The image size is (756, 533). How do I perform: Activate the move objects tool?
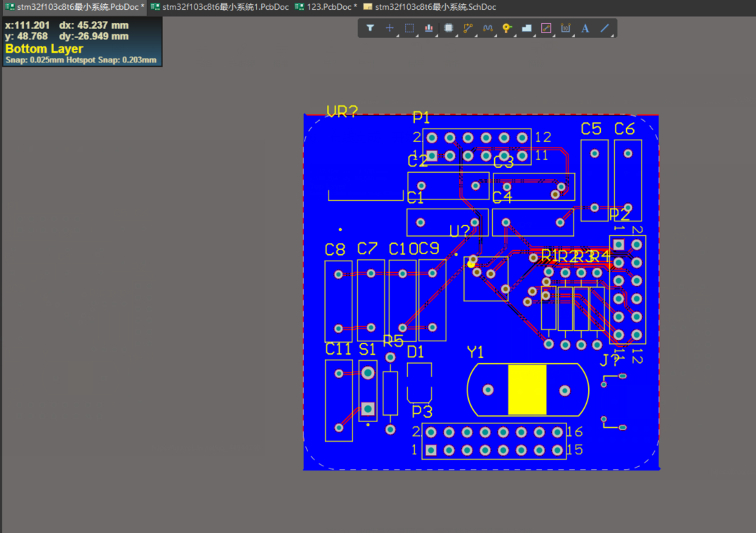click(x=390, y=28)
